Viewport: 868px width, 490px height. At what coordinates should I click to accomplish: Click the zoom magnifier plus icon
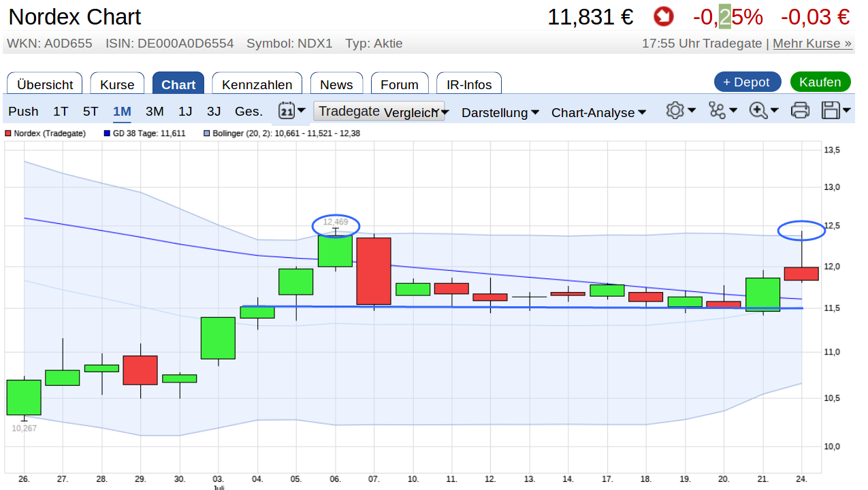click(x=758, y=110)
